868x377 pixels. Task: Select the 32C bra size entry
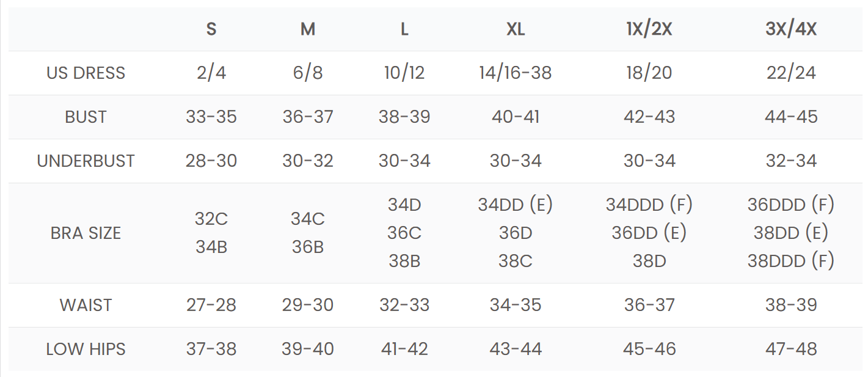click(x=211, y=219)
